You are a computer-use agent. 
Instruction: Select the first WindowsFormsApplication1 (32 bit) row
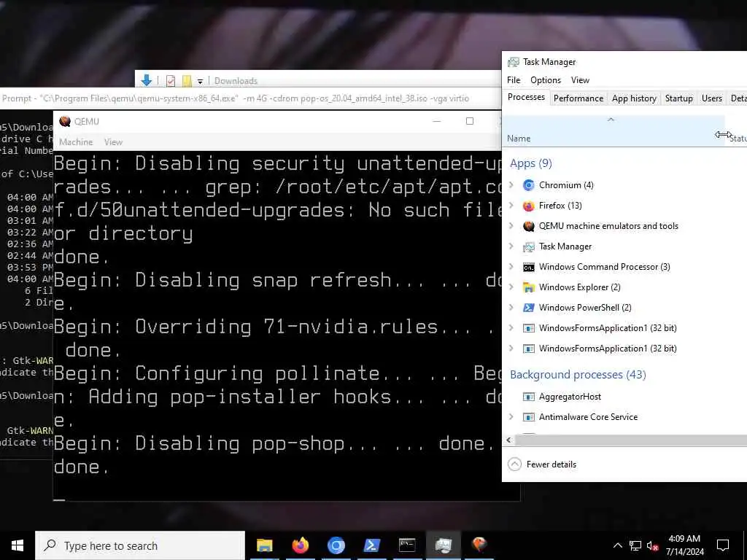(624, 328)
